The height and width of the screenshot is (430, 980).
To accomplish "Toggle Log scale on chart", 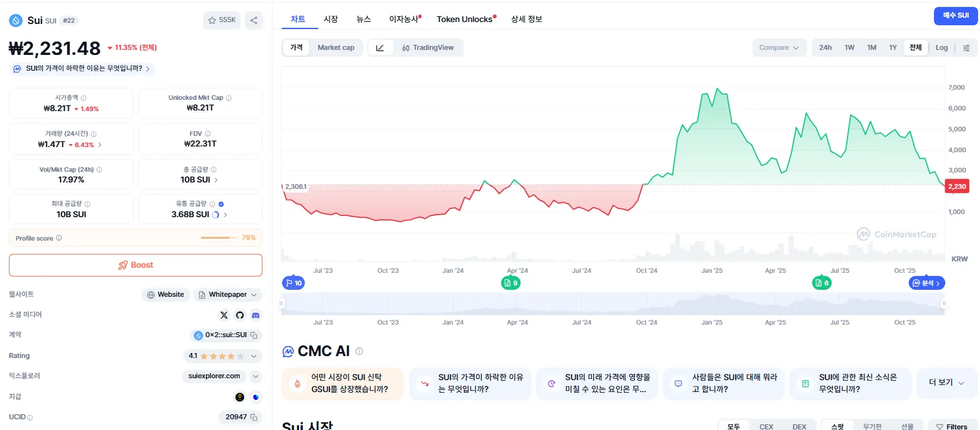I will (942, 48).
